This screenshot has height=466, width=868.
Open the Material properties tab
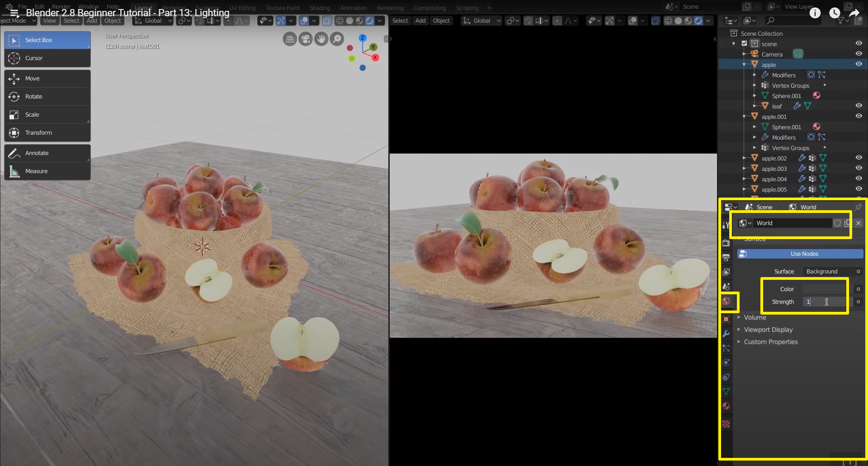[726, 406]
